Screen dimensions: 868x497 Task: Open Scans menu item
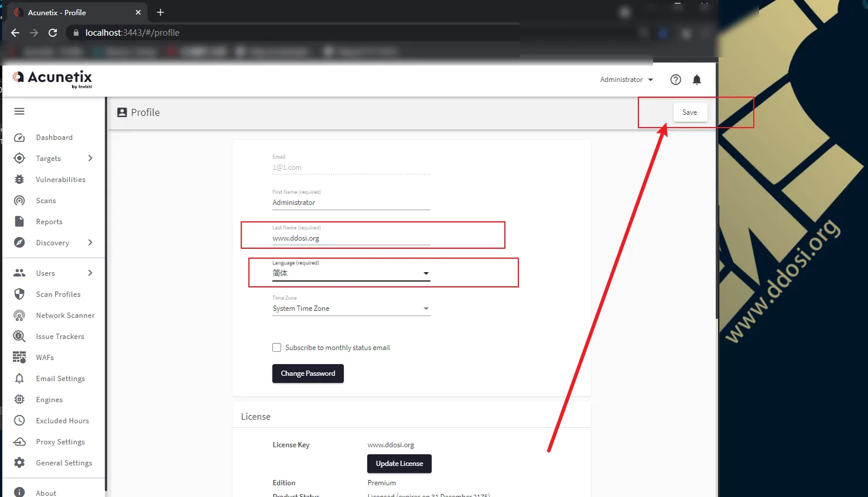(46, 201)
